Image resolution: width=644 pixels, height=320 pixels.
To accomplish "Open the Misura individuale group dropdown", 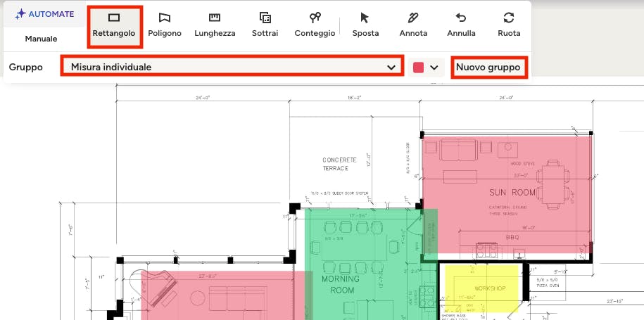I will tap(232, 68).
